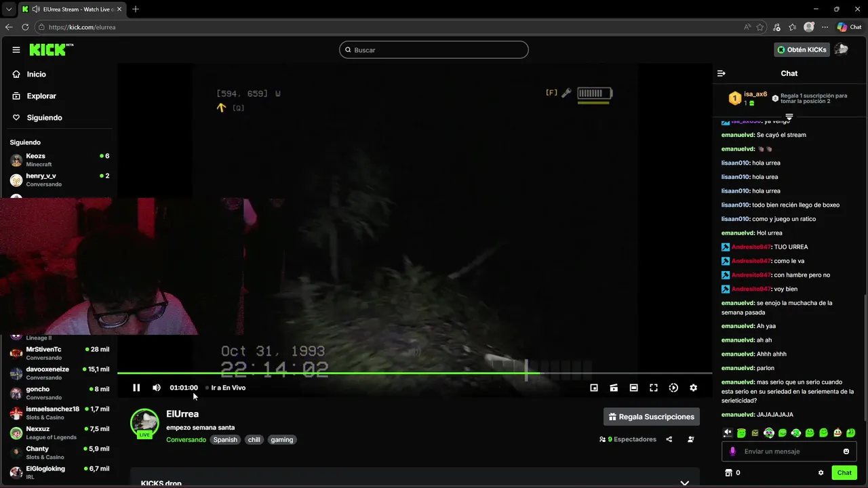Open browser media control music icon
This screenshot has height=488, width=868.
(x=776, y=27)
